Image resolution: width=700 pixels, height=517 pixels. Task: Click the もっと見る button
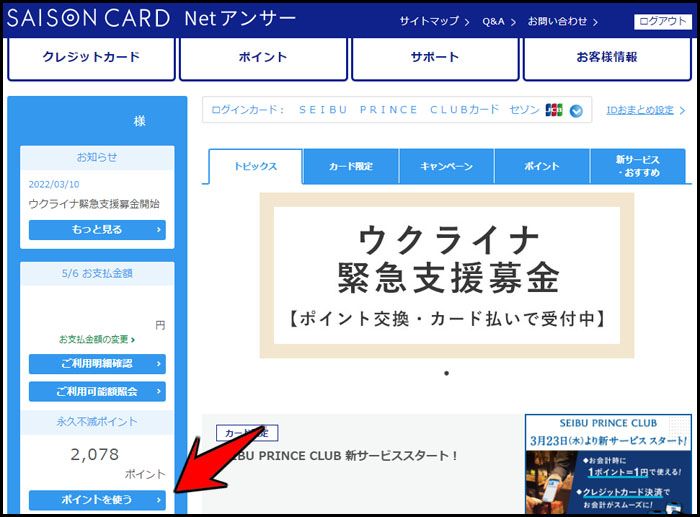click(x=97, y=229)
